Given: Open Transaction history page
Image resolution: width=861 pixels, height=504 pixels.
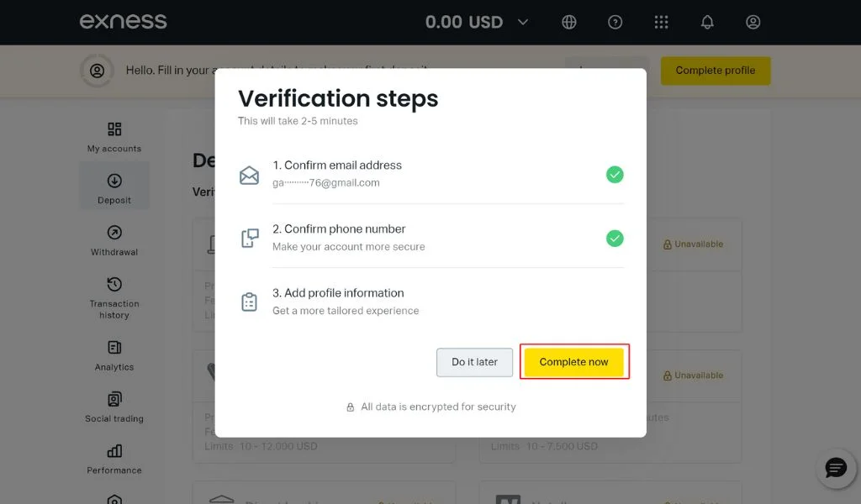Looking at the screenshot, I should pyautogui.click(x=114, y=297).
